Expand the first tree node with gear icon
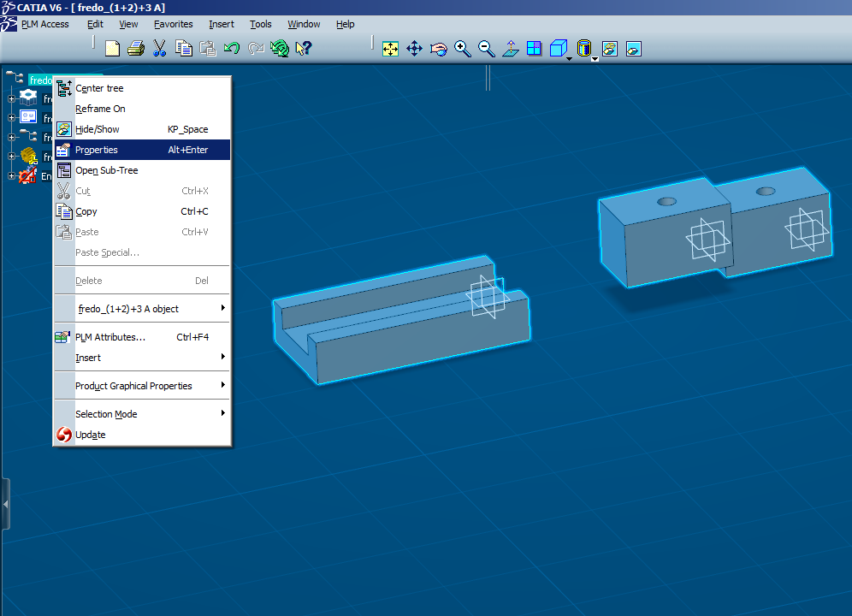852x616 pixels. coord(11,99)
